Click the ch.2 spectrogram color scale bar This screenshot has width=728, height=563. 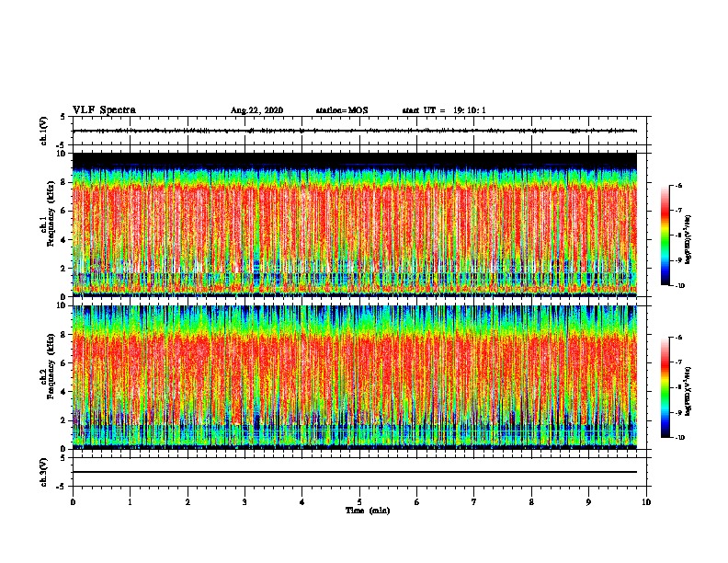(x=665, y=387)
